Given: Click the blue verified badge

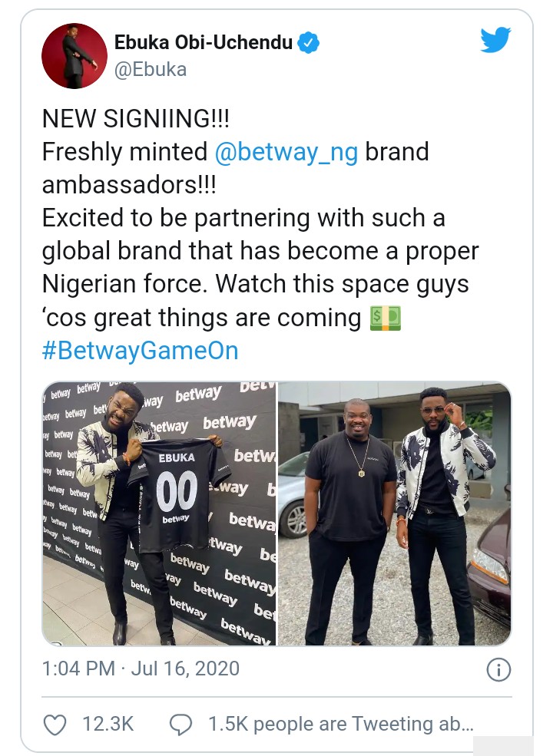Looking at the screenshot, I should coord(308,43).
